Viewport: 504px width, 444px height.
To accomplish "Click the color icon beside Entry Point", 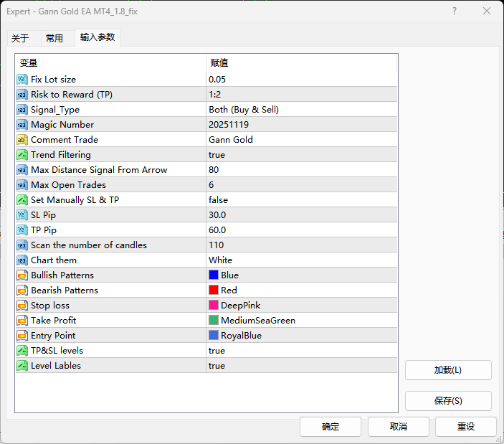I will click(x=22, y=335).
